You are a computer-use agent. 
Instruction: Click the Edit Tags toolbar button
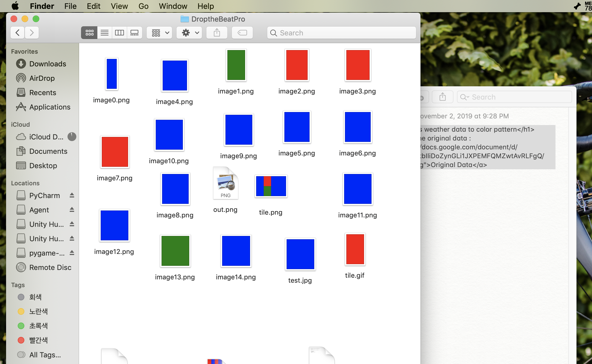coord(242,33)
